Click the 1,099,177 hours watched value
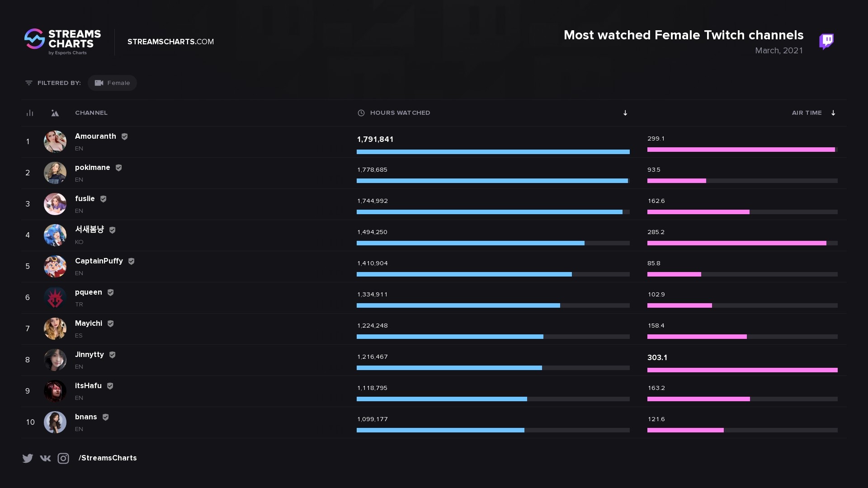Image resolution: width=868 pixels, height=488 pixels. 373,419
